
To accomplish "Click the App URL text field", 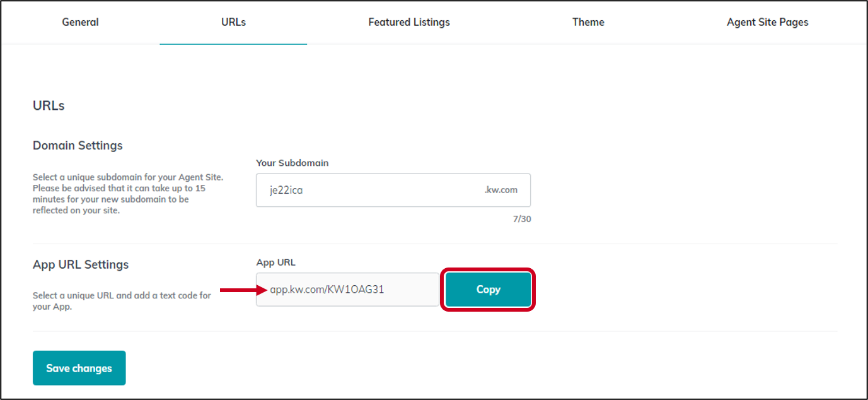I will pos(347,290).
